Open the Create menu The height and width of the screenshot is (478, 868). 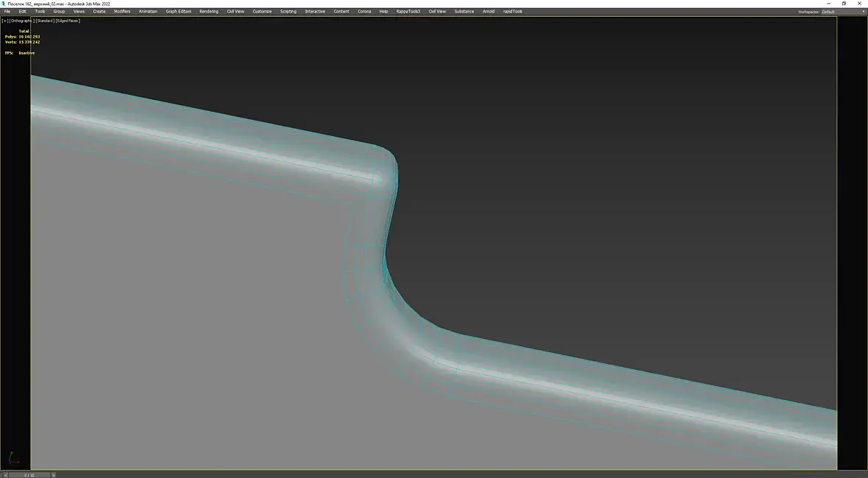click(99, 11)
